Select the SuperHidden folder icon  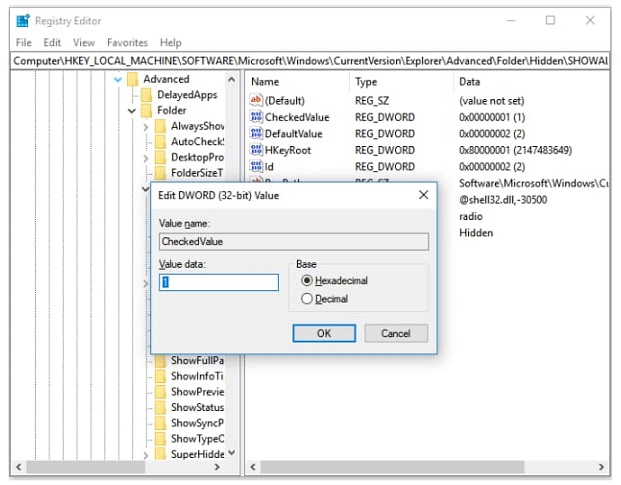point(160,454)
